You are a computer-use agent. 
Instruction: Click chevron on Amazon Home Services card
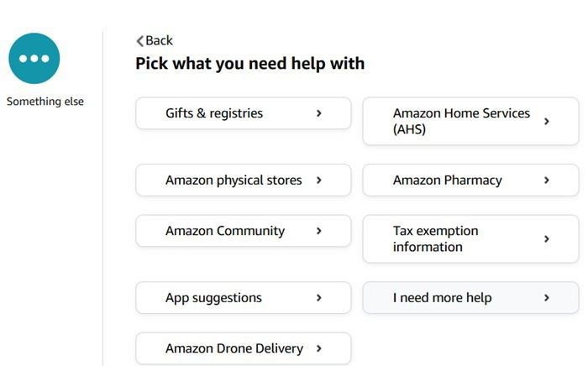(547, 121)
